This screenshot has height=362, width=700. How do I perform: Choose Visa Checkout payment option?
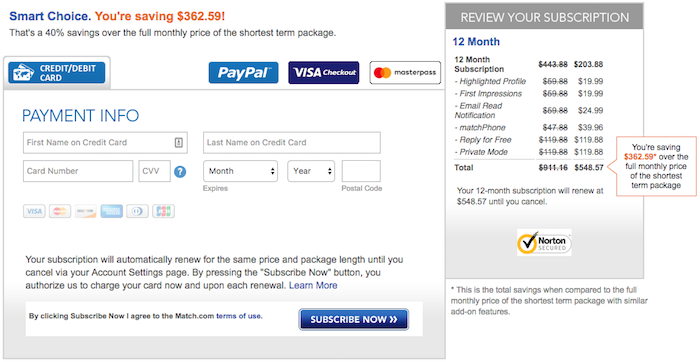(324, 72)
